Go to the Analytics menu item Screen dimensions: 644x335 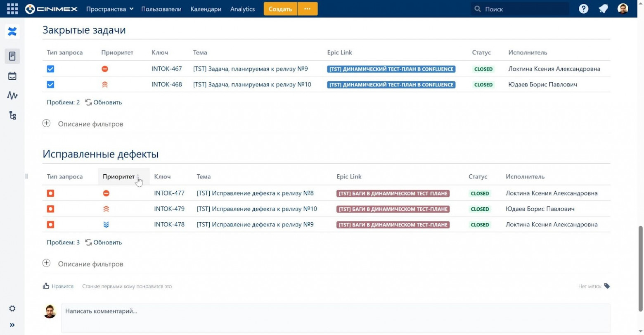(x=242, y=9)
